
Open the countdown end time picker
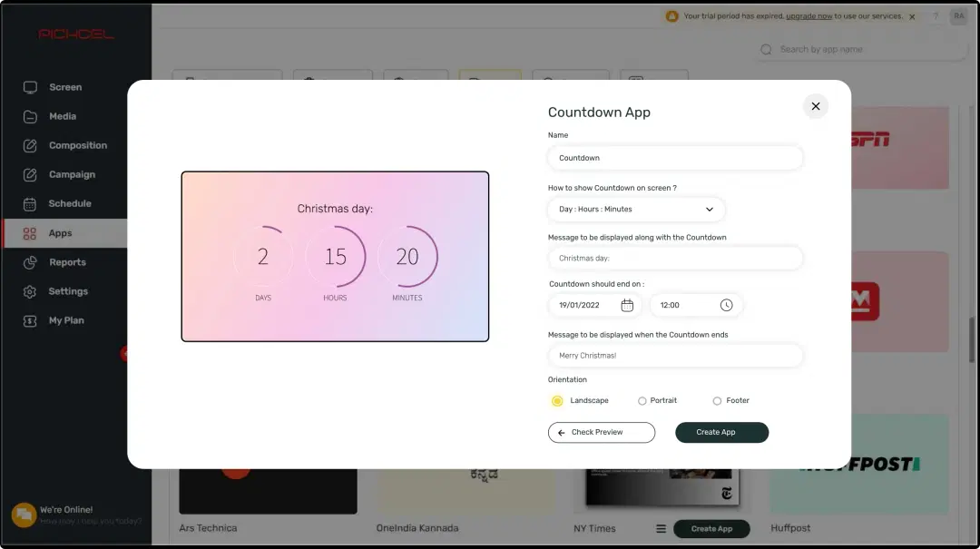tap(695, 305)
